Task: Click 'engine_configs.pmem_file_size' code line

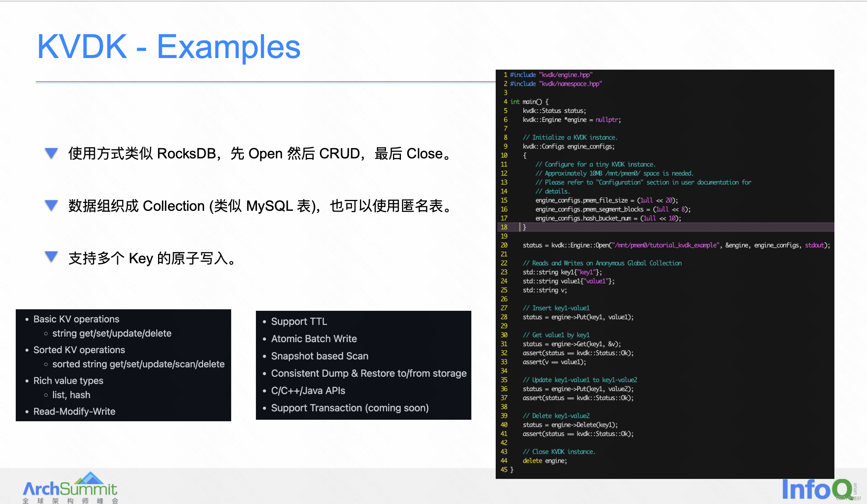Action: pyautogui.click(x=607, y=200)
